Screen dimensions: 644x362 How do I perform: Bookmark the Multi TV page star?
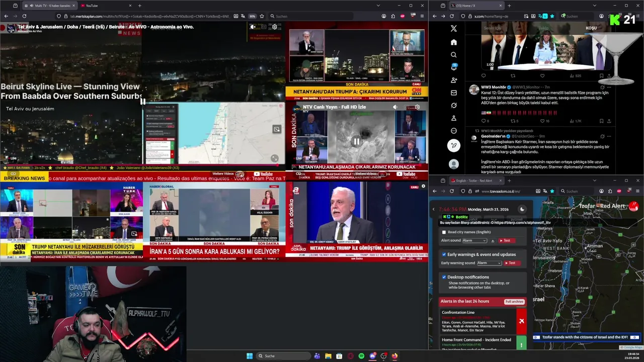pyautogui.click(x=262, y=16)
